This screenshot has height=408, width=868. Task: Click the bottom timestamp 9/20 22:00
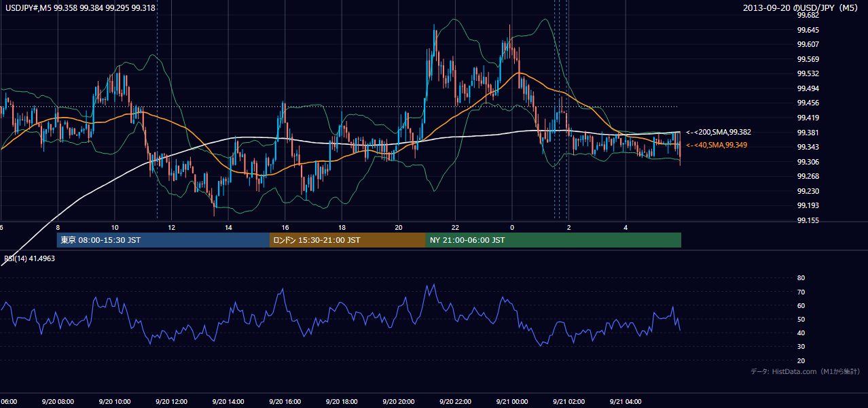[455, 402]
